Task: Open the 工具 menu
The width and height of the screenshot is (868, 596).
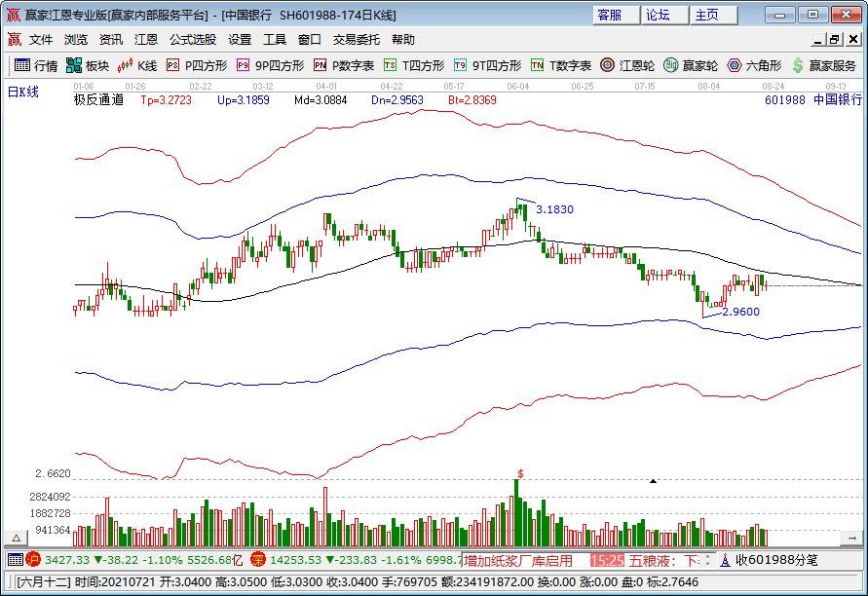Action: (275, 40)
